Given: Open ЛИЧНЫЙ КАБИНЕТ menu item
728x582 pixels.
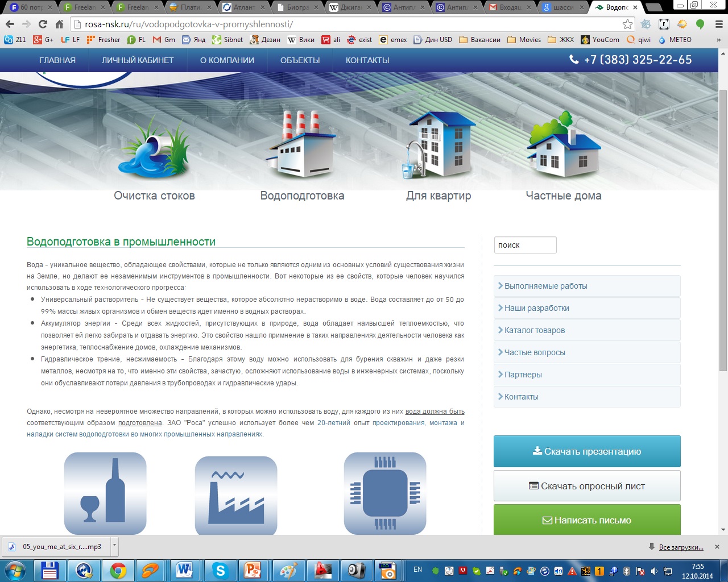Looking at the screenshot, I should (138, 60).
